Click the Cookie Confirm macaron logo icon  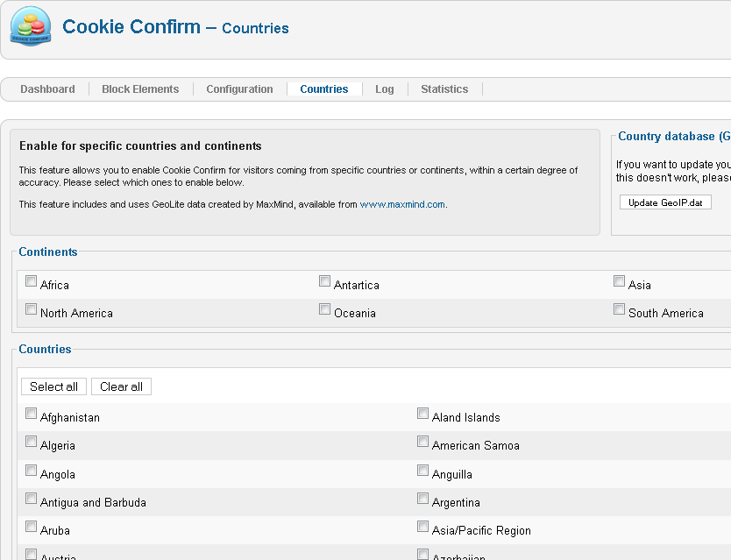coord(31,26)
